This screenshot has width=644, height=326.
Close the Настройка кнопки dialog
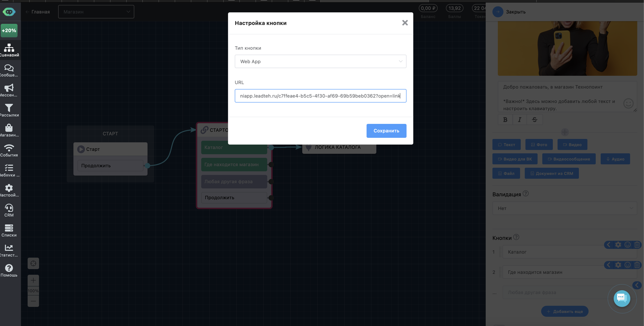click(405, 23)
